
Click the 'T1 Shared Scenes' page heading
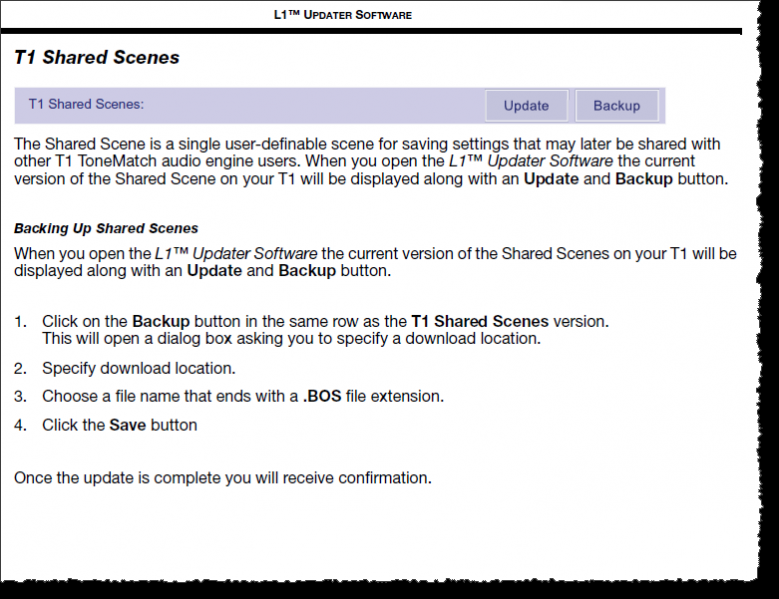pyautogui.click(x=97, y=58)
